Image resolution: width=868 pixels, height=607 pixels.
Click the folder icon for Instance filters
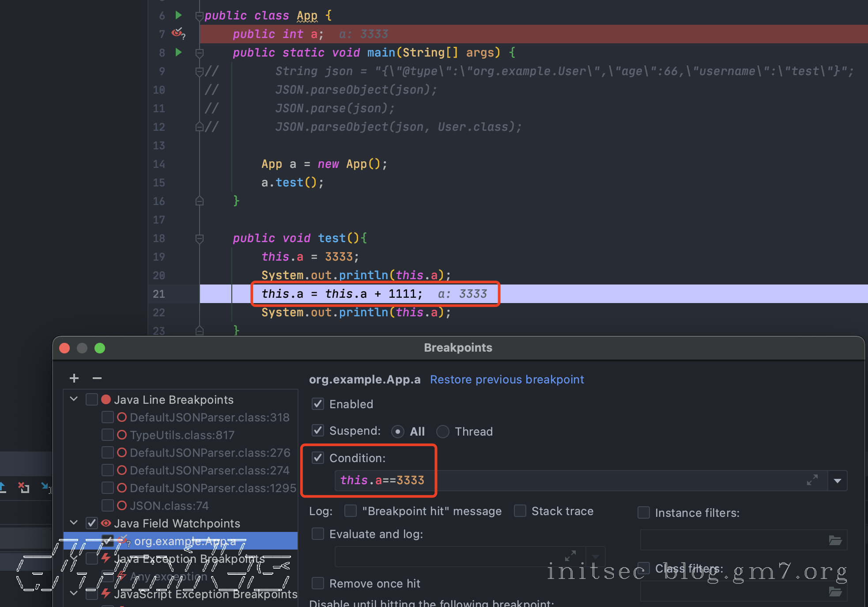coord(835,540)
